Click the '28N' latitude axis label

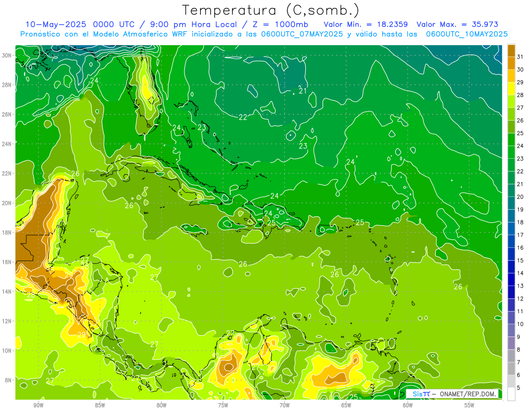click(7, 85)
